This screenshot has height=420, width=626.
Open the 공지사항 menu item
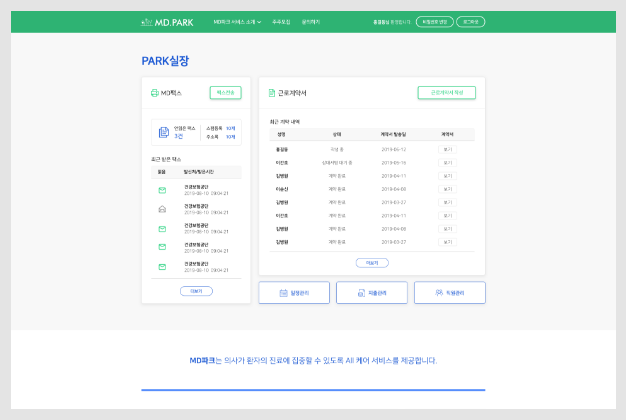click(x=311, y=21)
